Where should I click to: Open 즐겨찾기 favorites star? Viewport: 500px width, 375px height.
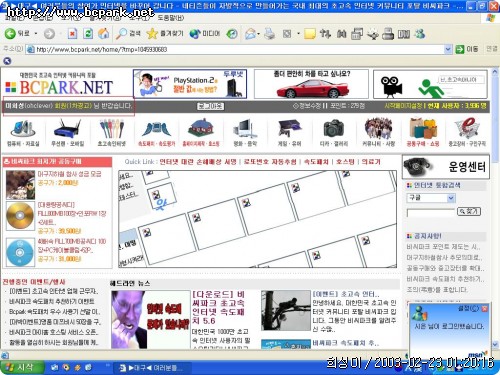tap(165, 34)
